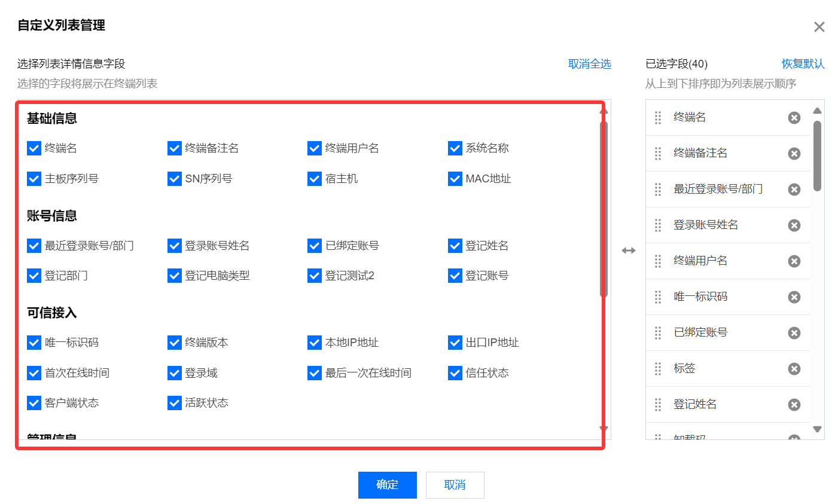Remove 标签 from selected fields
The width and height of the screenshot is (835, 504).
point(794,369)
